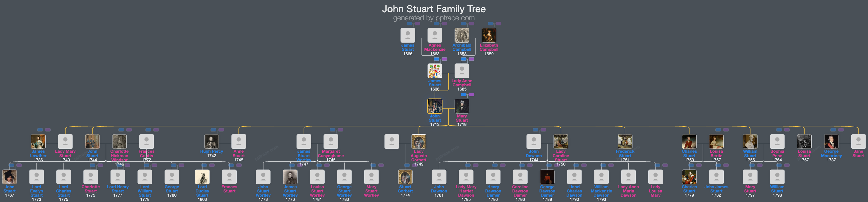Open Elizabeth Campbell's portrait image
Viewport: 868px width, 202px height.
[489, 36]
